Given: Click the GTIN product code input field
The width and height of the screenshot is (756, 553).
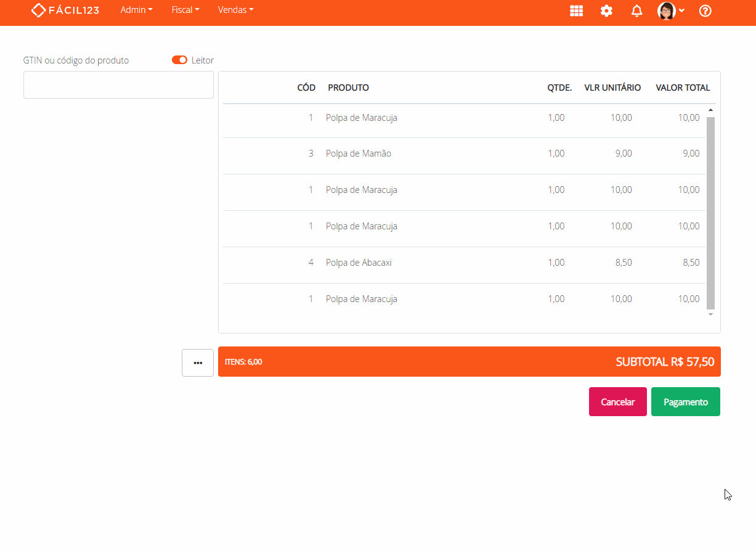Looking at the screenshot, I should [118, 85].
